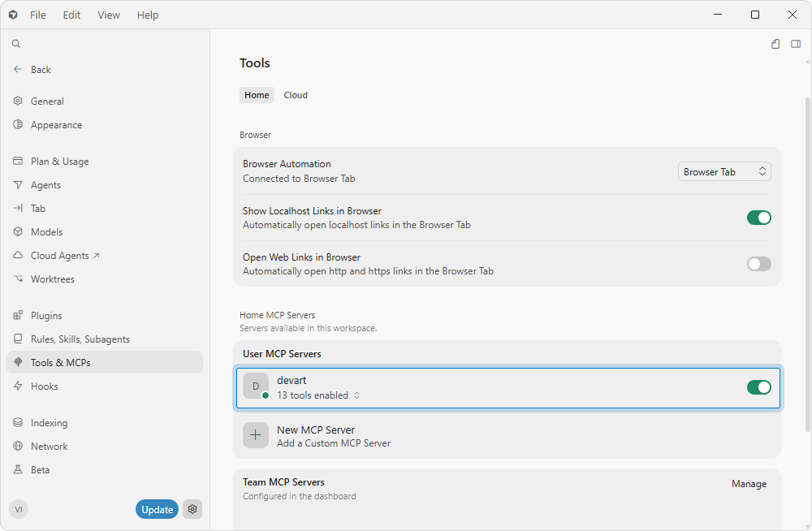812x531 pixels.
Task: Select the Network globe icon
Action: coord(18,446)
